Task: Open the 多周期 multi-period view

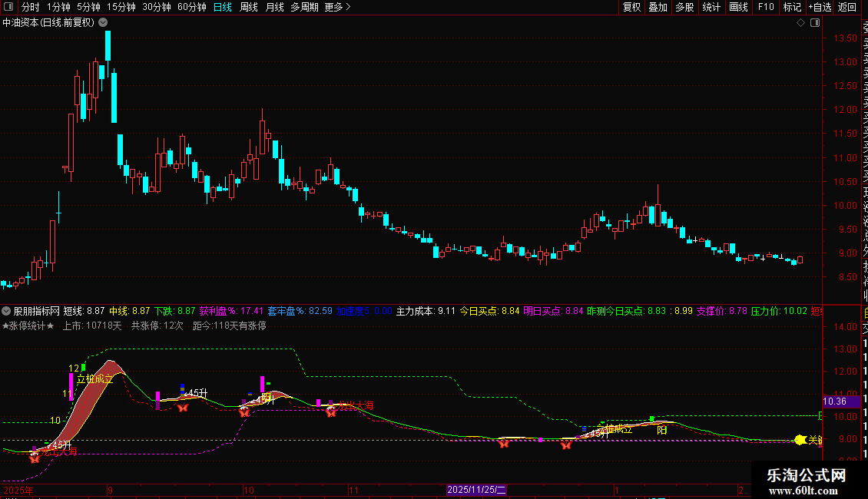Action: click(304, 7)
